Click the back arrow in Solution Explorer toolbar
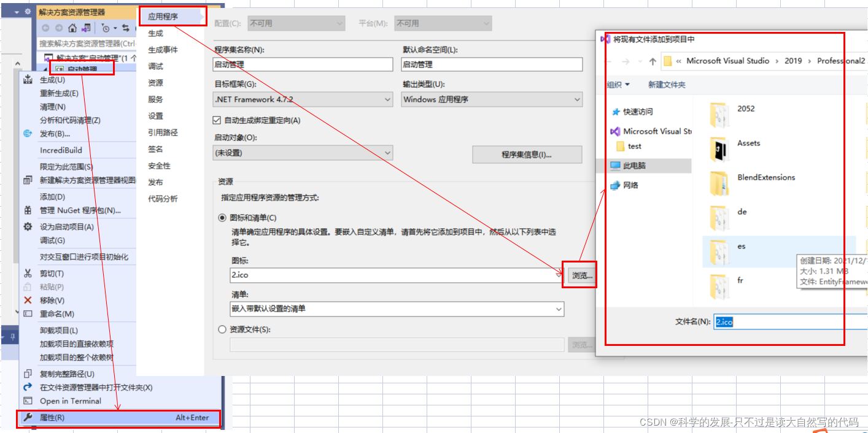Viewport: 868px width, 433px height. click(46, 28)
